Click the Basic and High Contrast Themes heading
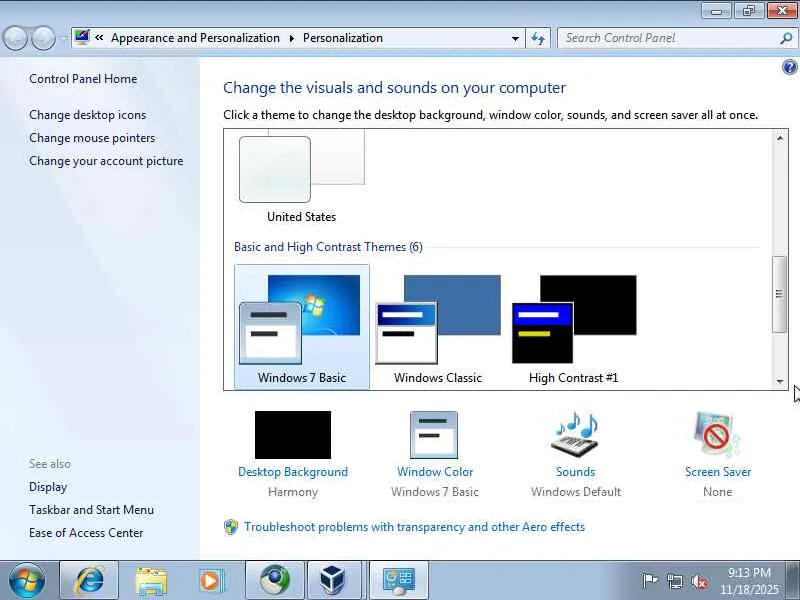This screenshot has height=600, width=800. (328, 247)
